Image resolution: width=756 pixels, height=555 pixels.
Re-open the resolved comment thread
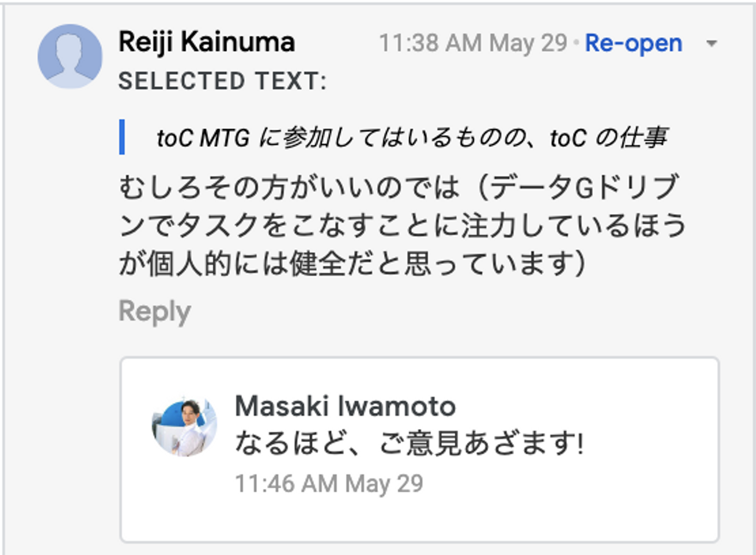click(634, 44)
